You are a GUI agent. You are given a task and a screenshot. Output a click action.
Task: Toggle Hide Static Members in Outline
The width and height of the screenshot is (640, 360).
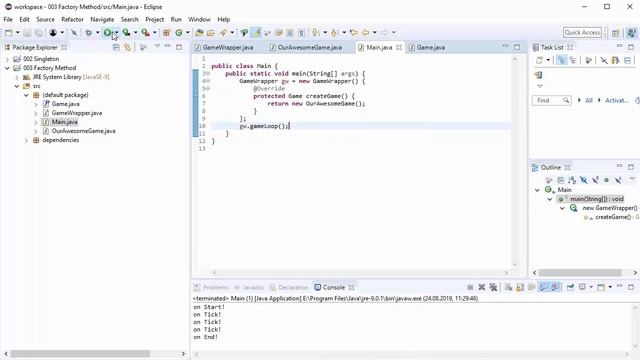click(x=596, y=180)
